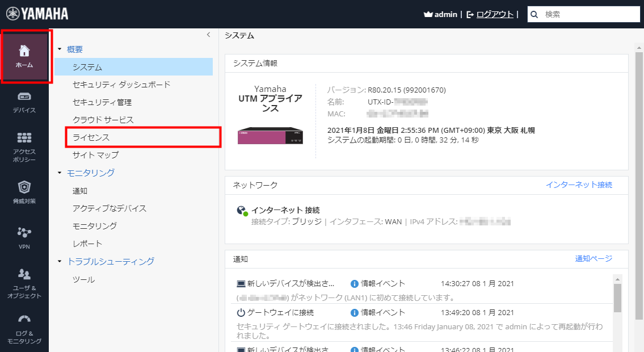644x352 pixels.
Task: Open the Threat Prevention (脅威対策) shield icon
Action: click(x=24, y=192)
